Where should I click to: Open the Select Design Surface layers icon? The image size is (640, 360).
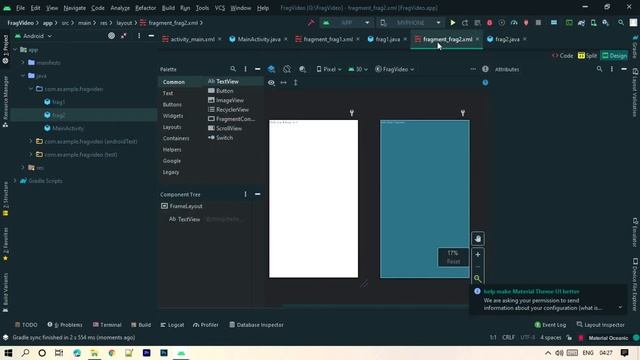[271, 69]
